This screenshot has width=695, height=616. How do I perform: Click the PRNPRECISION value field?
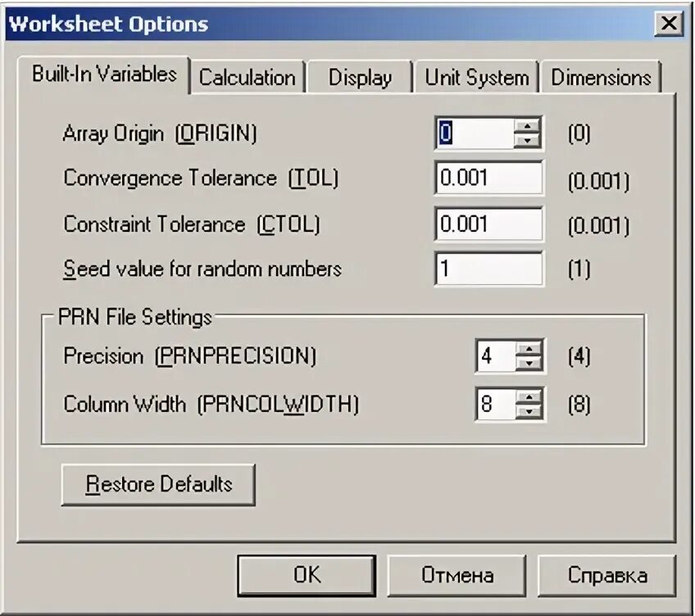[x=496, y=356]
